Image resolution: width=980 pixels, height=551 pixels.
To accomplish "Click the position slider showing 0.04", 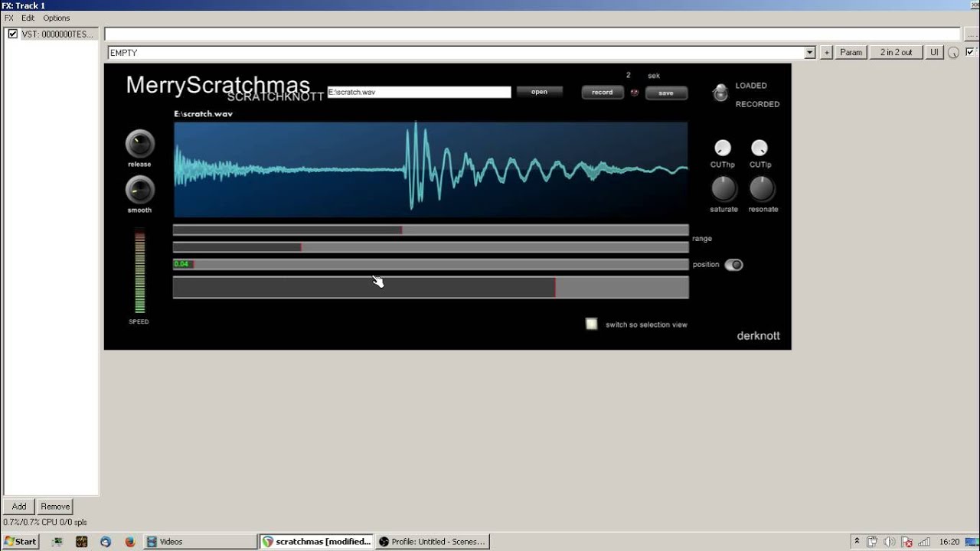I will click(431, 264).
